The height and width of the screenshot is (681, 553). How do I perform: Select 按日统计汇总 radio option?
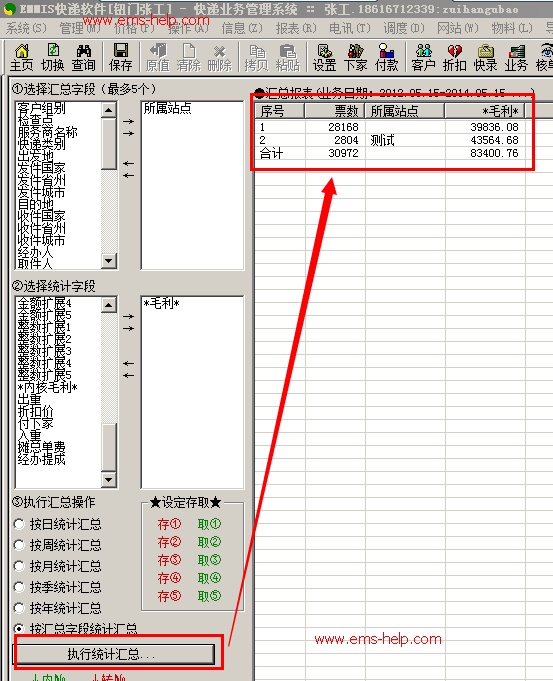coord(58,524)
